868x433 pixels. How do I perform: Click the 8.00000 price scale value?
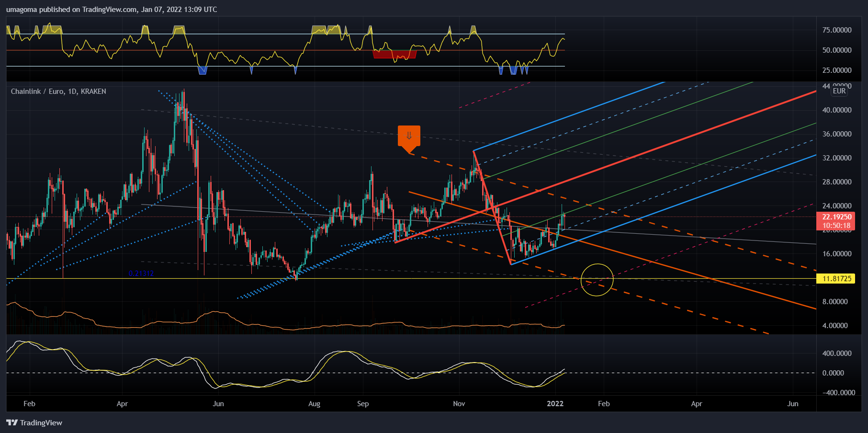[835, 301]
